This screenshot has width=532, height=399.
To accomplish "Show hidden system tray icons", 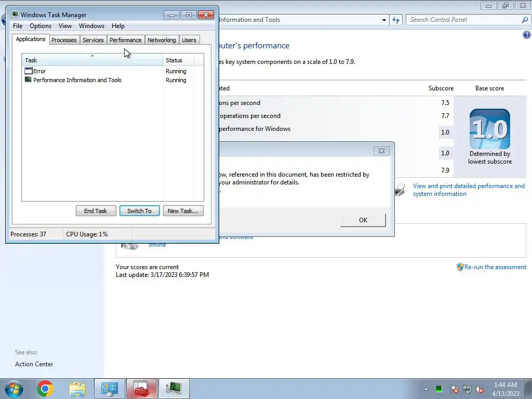I will coord(426,389).
